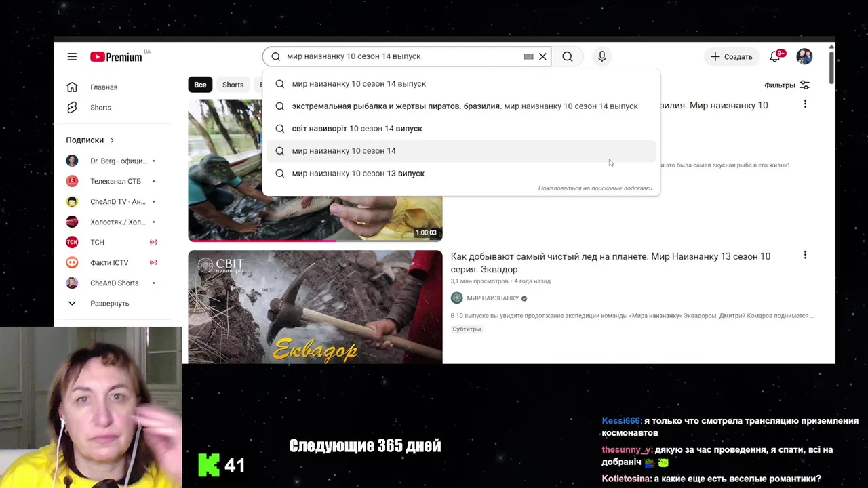The width and height of the screenshot is (868, 488).
Task: Click Kotletosina username in chat overlay
Action: pos(626,479)
